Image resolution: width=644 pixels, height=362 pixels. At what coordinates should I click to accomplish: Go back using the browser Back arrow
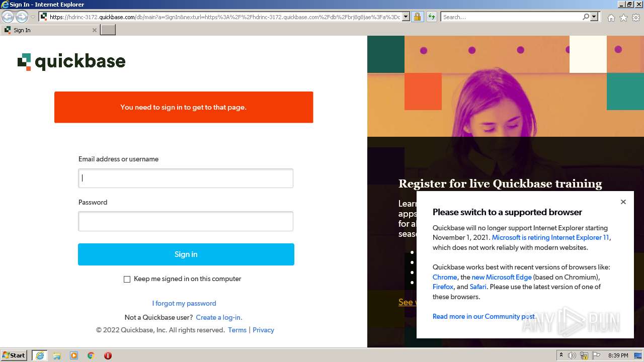(8, 17)
